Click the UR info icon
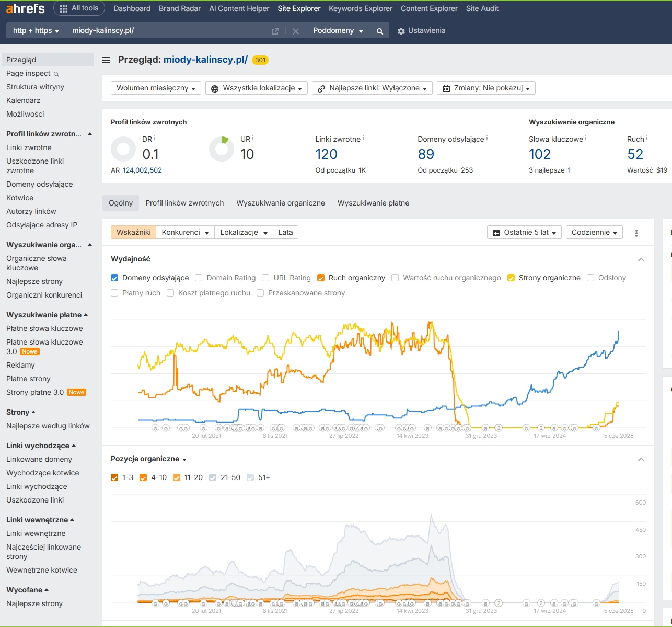Image resolution: width=672 pixels, height=627 pixels. point(253,138)
